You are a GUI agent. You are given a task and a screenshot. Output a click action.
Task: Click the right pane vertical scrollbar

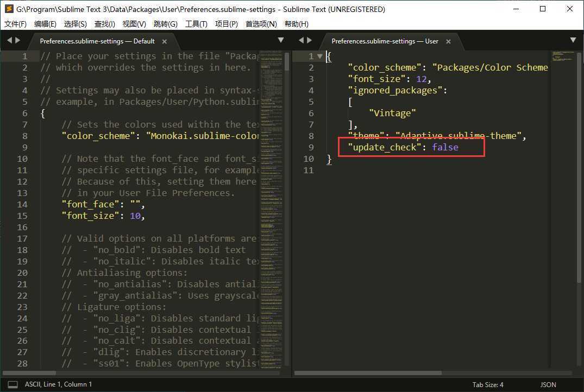[x=579, y=168]
